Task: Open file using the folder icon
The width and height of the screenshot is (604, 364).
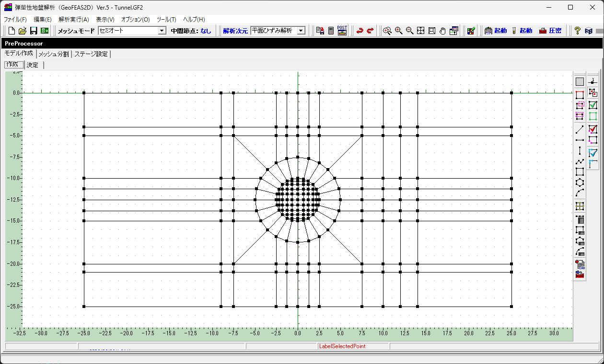Action: [x=23, y=31]
